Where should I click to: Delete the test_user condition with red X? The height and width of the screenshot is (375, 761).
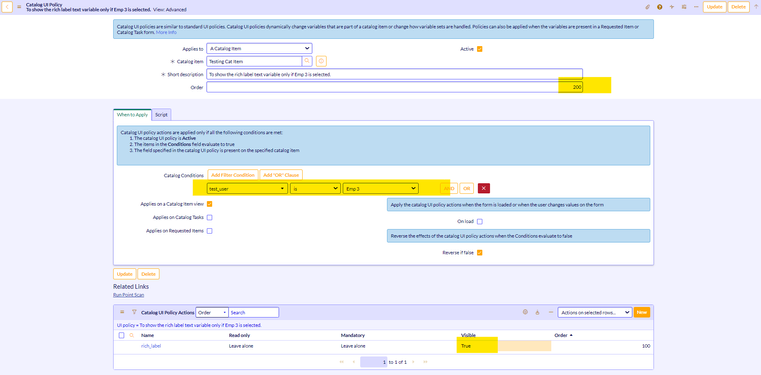coord(483,188)
